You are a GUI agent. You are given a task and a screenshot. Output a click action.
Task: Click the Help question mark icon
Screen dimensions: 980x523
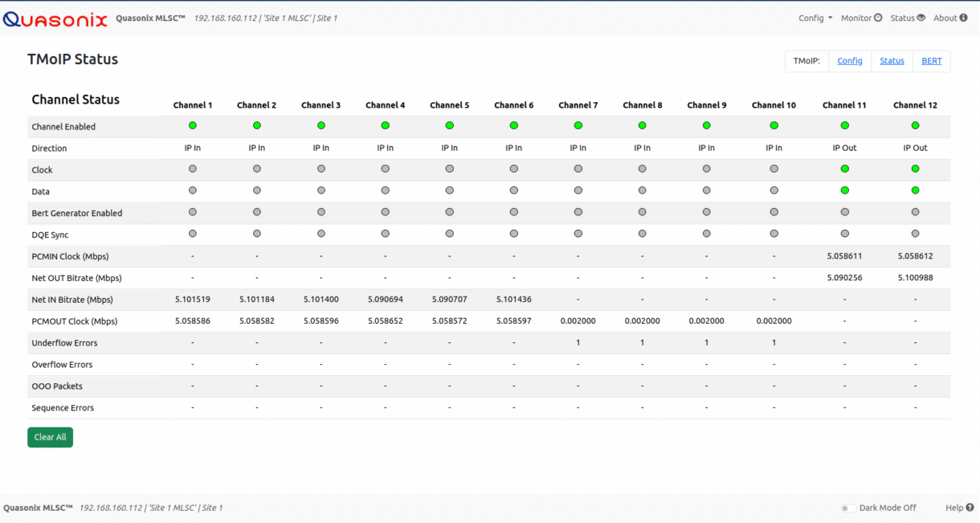pyautogui.click(x=970, y=508)
